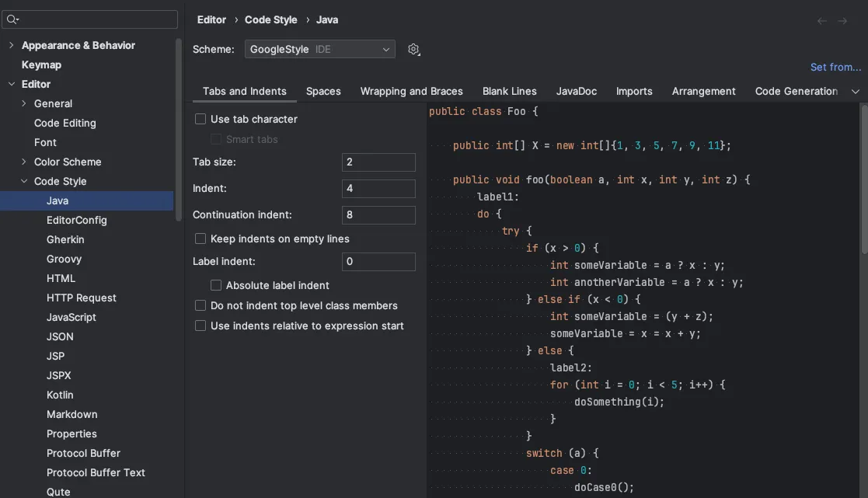Viewport: 868px width, 498px height.
Task: Collapse the Code Style tree node
Action: [24, 182]
